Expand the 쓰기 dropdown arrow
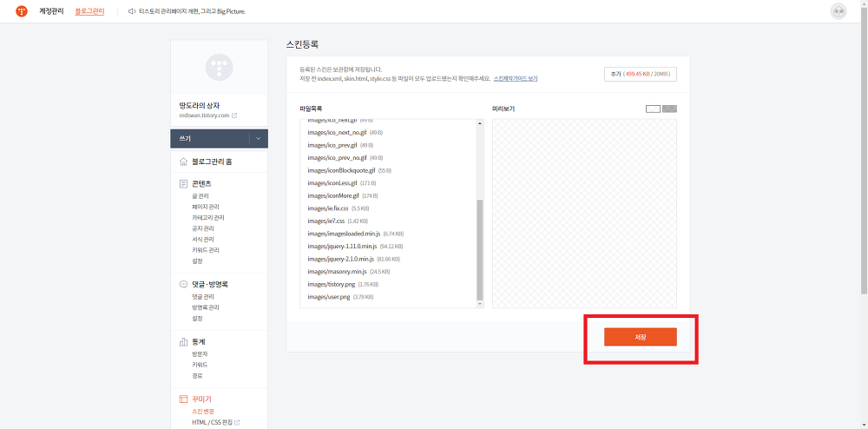The width and height of the screenshot is (868, 429). 259,138
